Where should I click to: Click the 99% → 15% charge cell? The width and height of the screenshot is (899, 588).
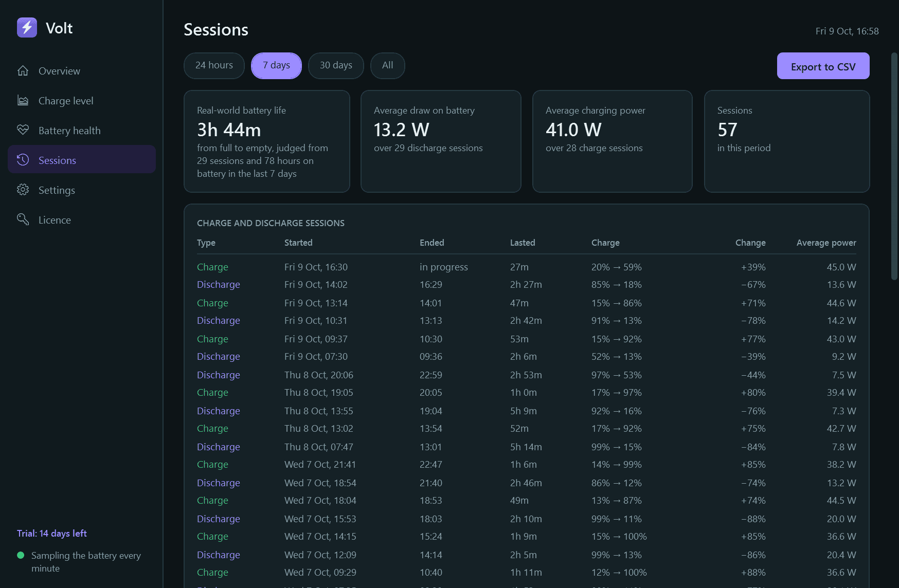(617, 447)
